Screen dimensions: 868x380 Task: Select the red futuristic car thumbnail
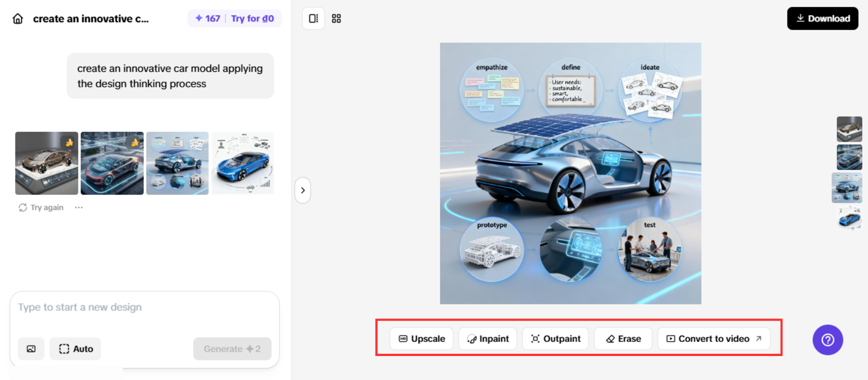[x=112, y=163]
